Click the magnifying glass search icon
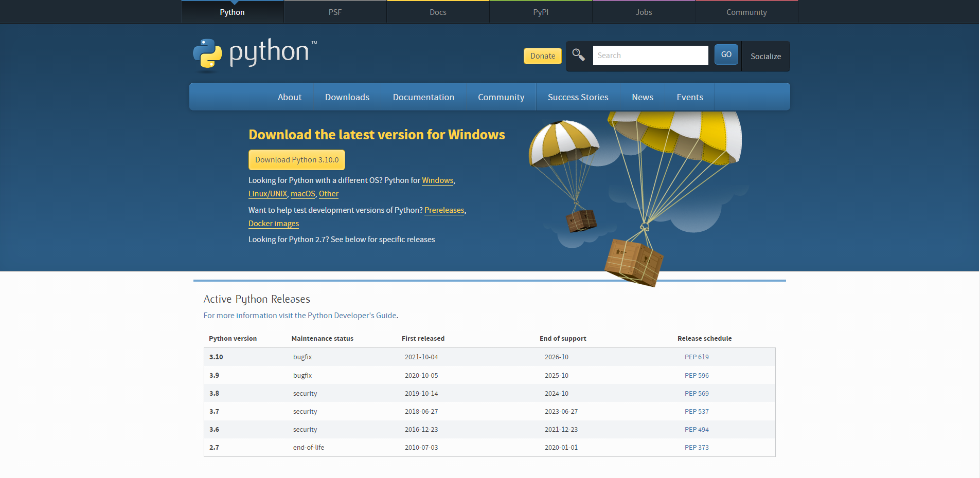Image resolution: width=980 pixels, height=478 pixels. click(578, 55)
